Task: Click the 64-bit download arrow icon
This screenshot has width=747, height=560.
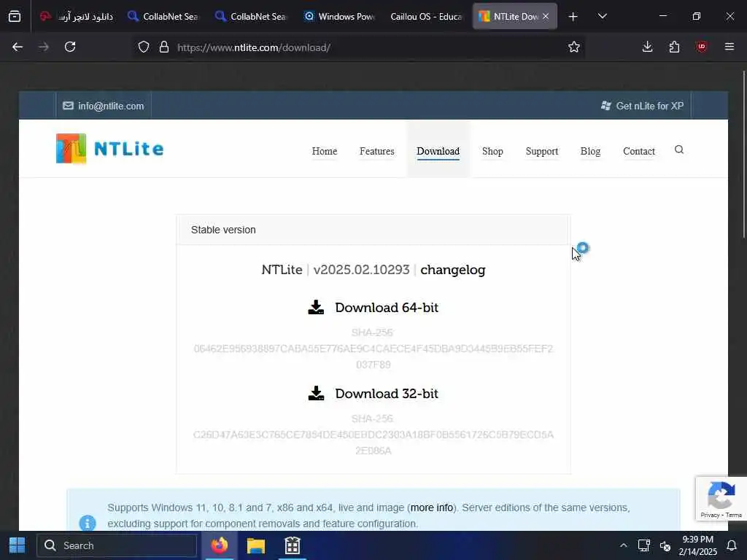Action: tap(316, 307)
